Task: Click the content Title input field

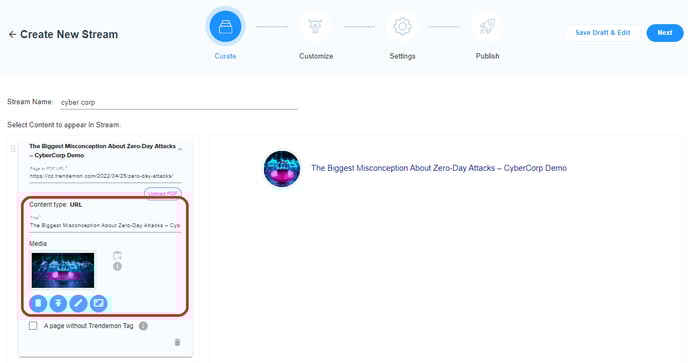Action: (105, 225)
